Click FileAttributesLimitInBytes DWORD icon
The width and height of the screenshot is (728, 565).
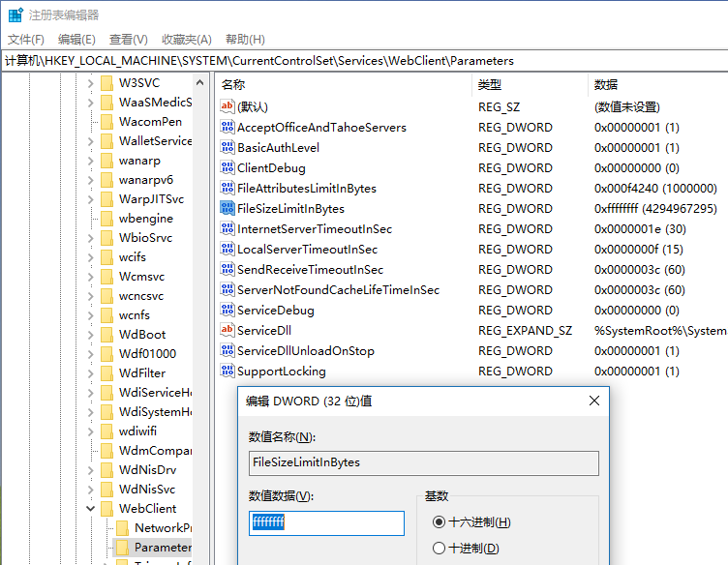click(227, 189)
